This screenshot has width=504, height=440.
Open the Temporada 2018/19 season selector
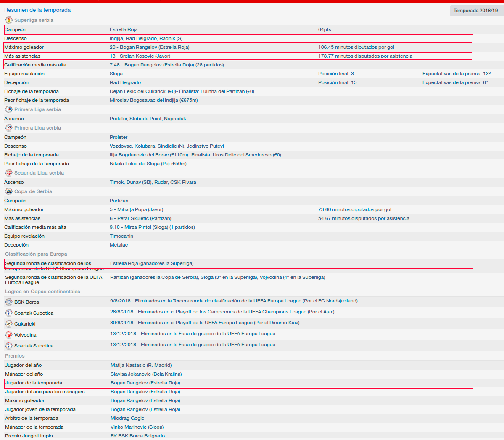point(476,11)
